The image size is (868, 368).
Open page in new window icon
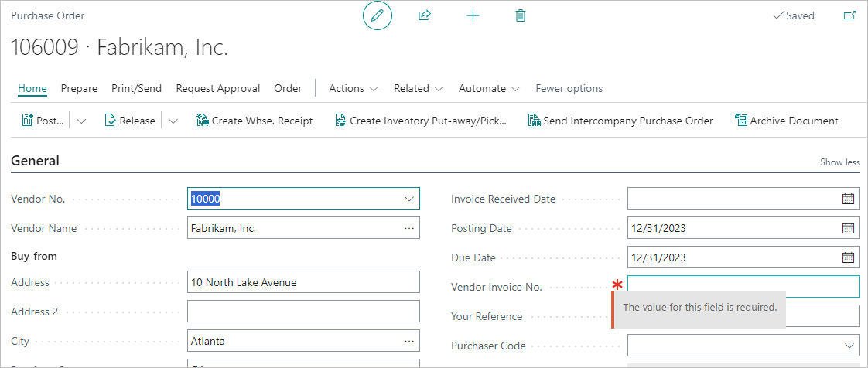tap(849, 15)
